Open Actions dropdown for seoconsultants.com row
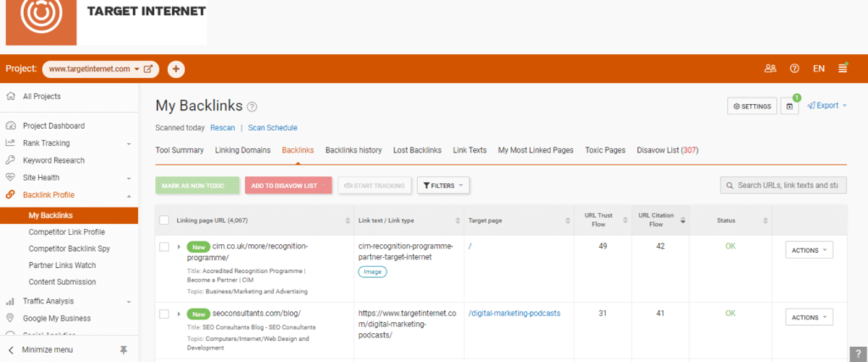868x362 pixels. tap(809, 317)
